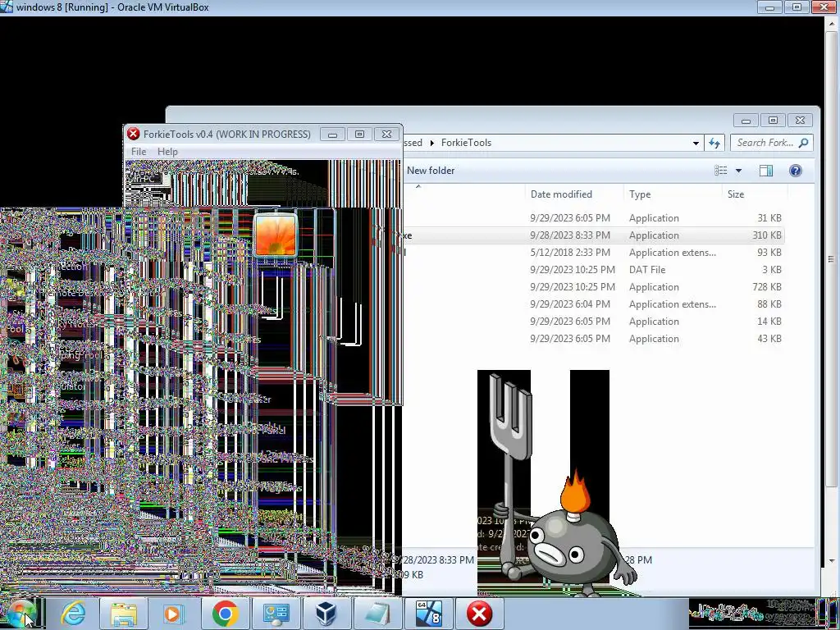Viewport: 840px width, 630px height.
Task: Click the flower user picture thumbnail
Action: coord(276,235)
